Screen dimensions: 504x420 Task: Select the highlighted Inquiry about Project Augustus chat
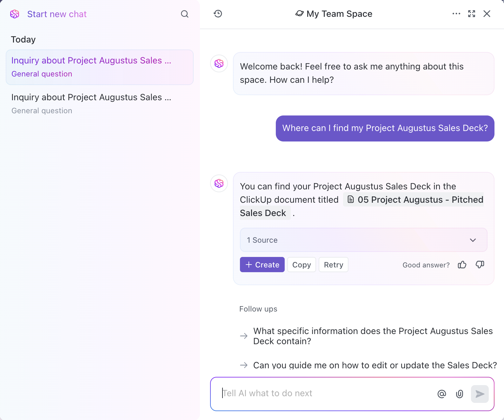[x=100, y=67]
